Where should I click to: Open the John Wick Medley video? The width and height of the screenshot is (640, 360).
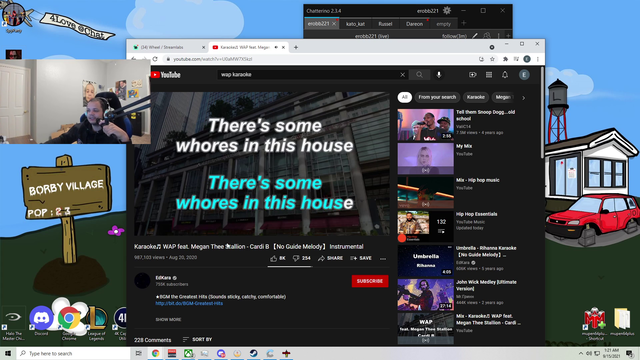pyautogui.click(x=425, y=295)
